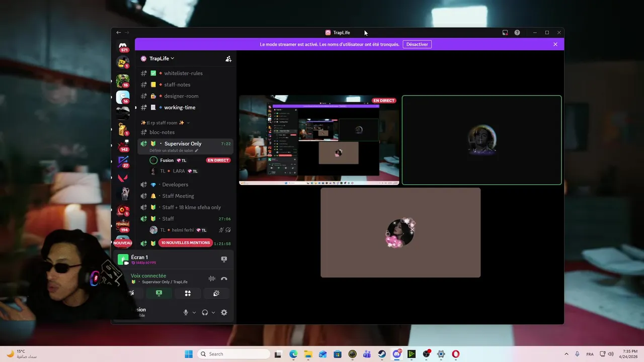Toggle microphone mute in user panel

[x=186, y=312]
